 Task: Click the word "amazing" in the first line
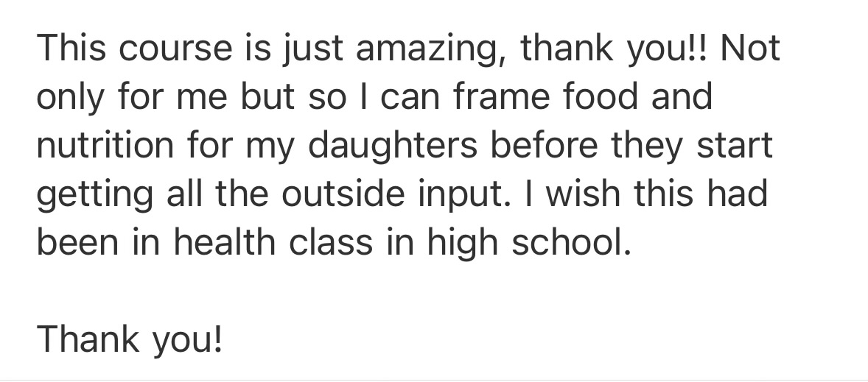point(431,50)
